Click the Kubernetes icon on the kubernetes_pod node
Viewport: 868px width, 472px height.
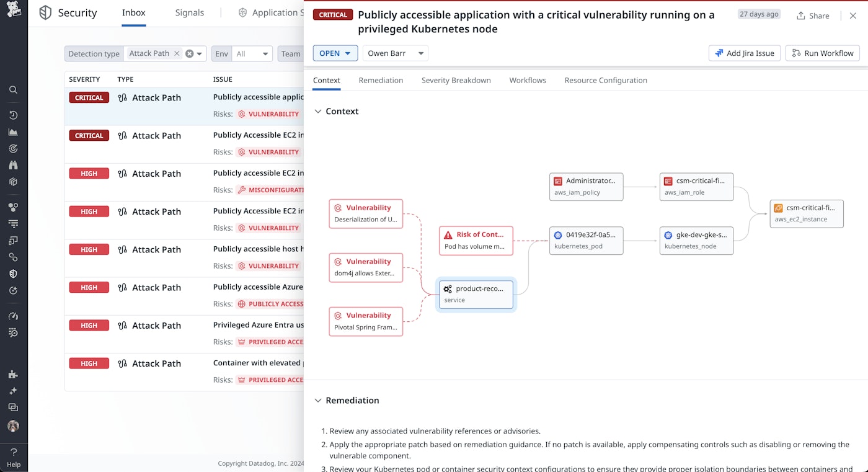558,235
